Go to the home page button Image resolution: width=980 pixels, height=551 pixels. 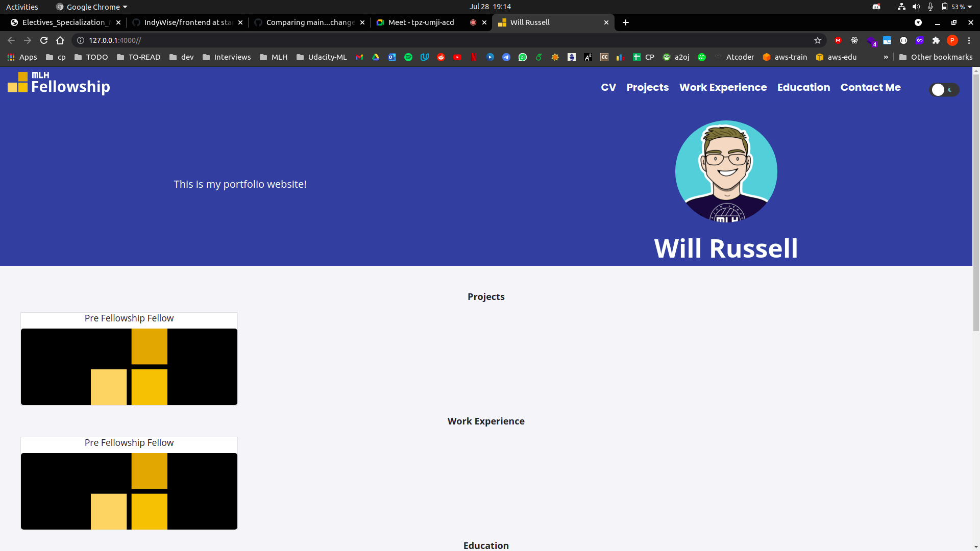(60, 40)
